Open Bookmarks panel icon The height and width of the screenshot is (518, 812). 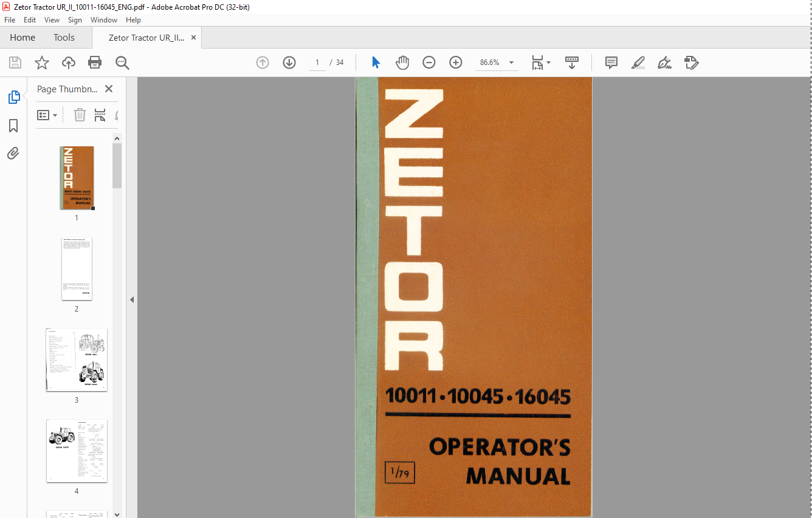[x=13, y=126]
